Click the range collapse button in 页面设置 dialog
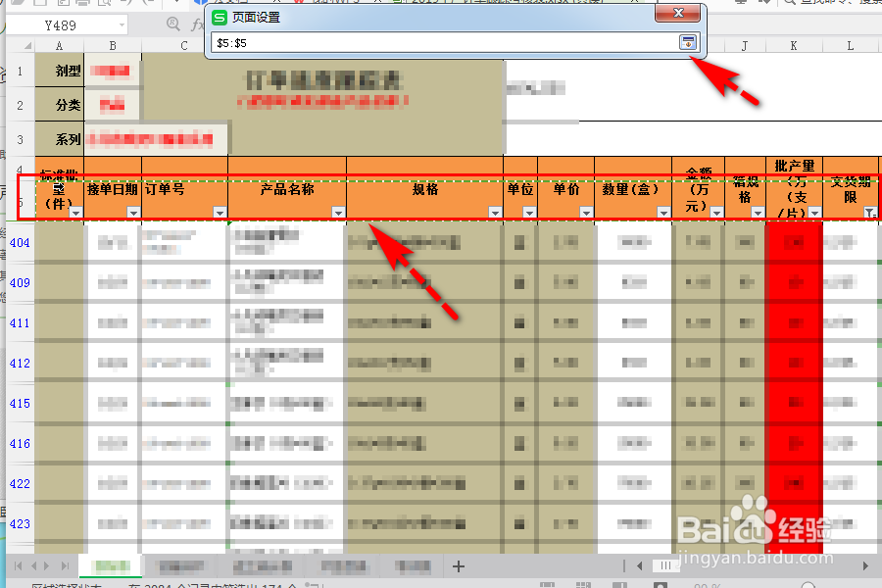Image resolution: width=882 pixels, height=588 pixels. point(686,42)
